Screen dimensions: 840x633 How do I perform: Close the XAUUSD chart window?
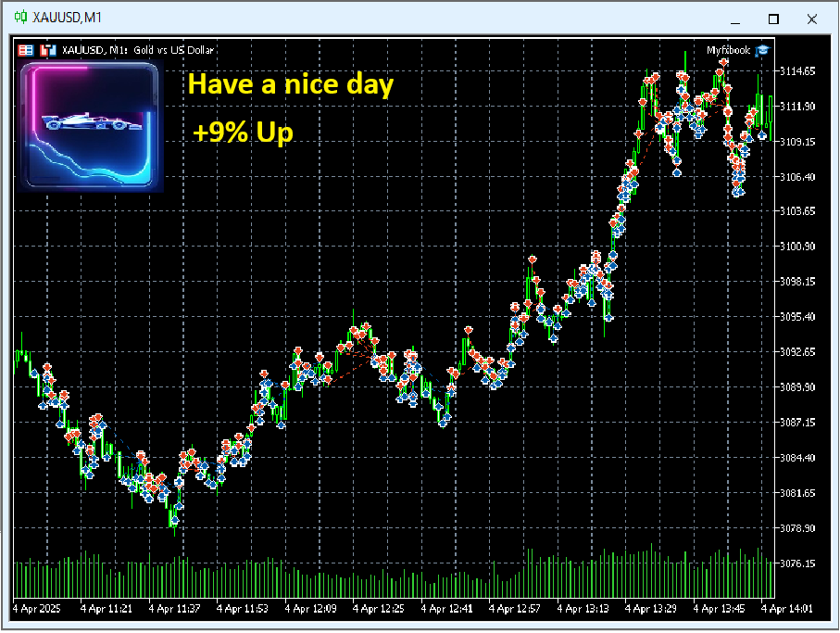[x=812, y=19]
